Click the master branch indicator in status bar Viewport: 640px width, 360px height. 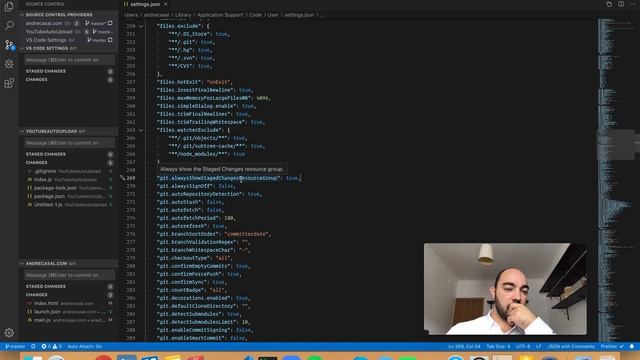click(x=15, y=347)
